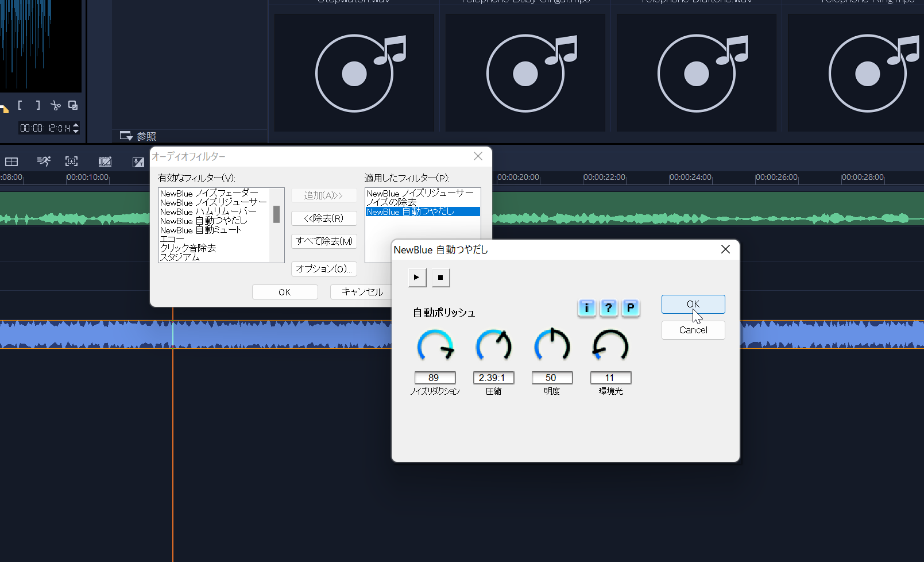This screenshot has height=562, width=924.
Task: Select the green audio waveform clip
Action: pos(709,208)
